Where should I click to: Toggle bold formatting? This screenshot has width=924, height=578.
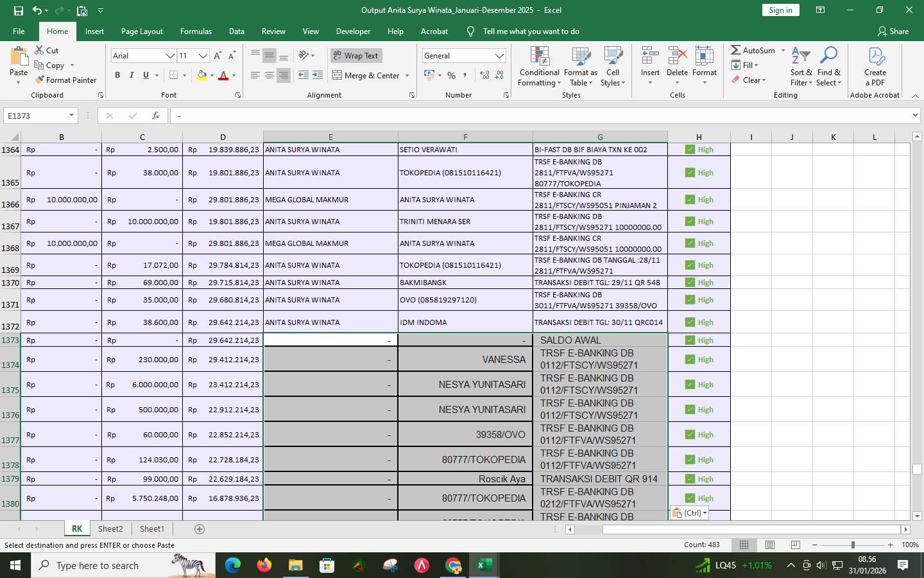pyautogui.click(x=117, y=75)
